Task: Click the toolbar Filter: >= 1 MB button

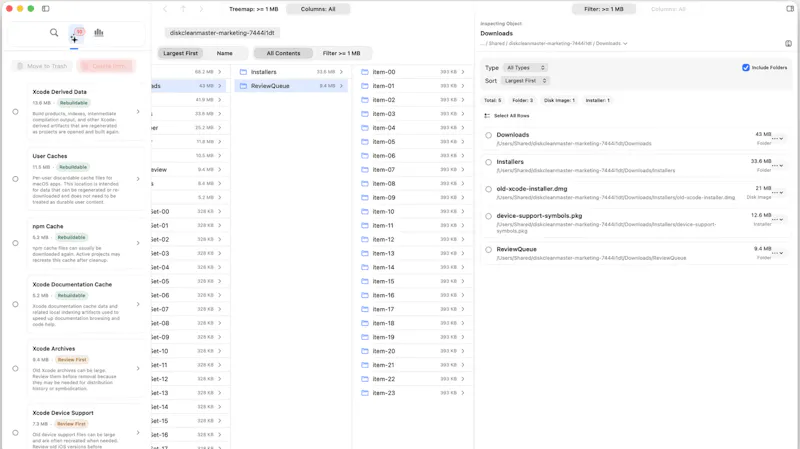Action: [604, 9]
